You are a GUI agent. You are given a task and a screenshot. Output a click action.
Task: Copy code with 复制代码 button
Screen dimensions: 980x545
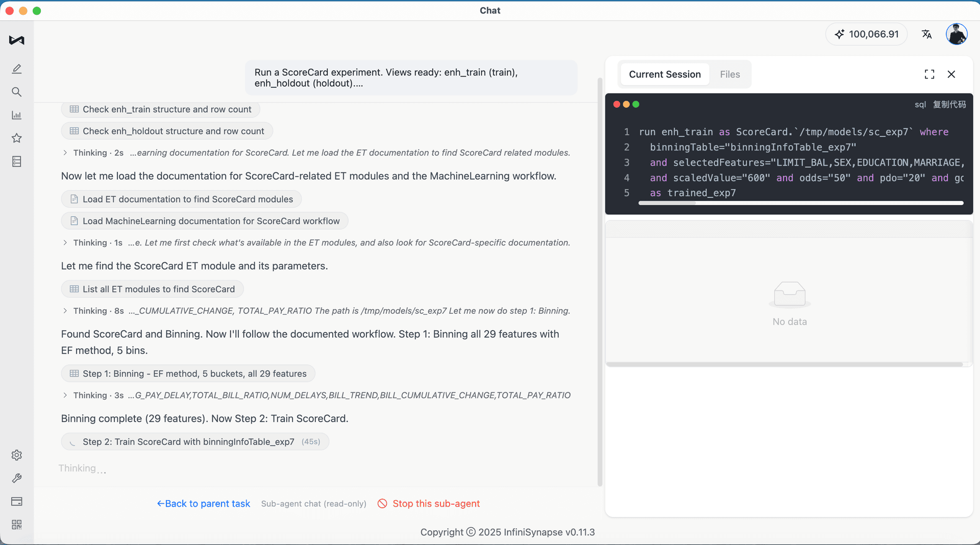click(949, 105)
